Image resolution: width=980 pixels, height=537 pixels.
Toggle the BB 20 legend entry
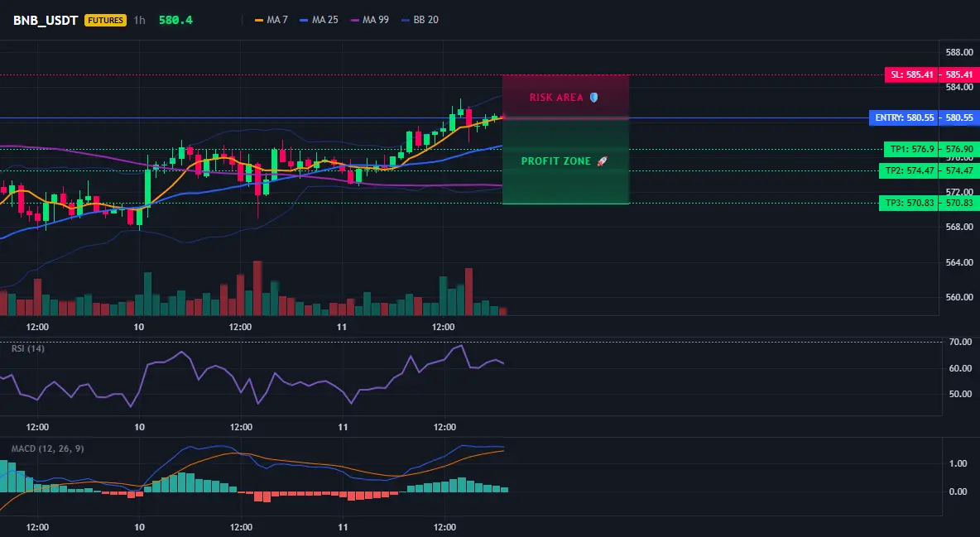tap(420, 20)
